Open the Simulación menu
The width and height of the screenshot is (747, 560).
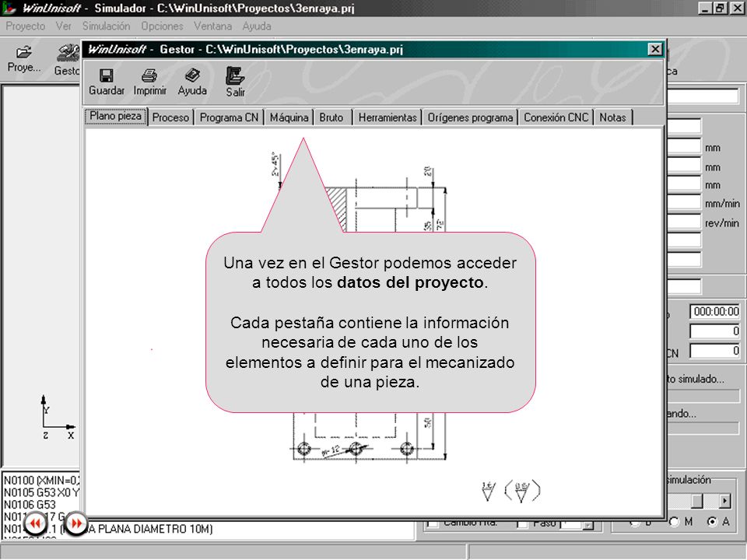coord(106,26)
